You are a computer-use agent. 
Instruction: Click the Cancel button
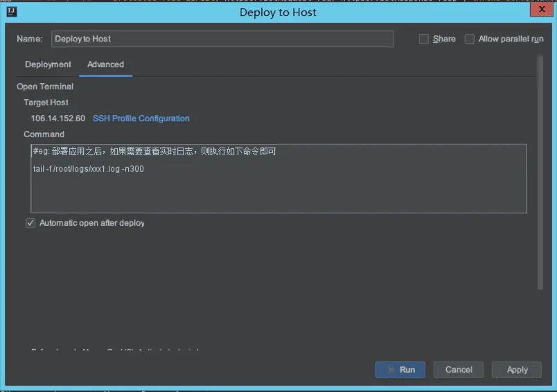pyautogui.click(x=458, y=370)
